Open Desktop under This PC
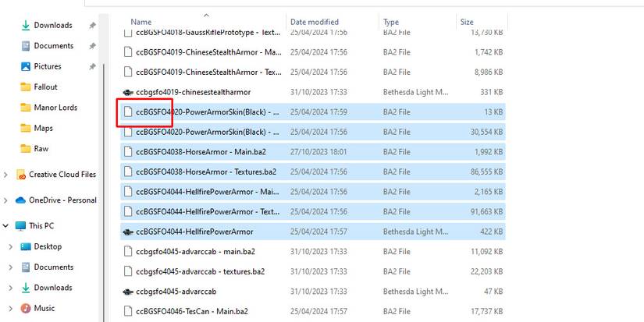 click(48, 246)
